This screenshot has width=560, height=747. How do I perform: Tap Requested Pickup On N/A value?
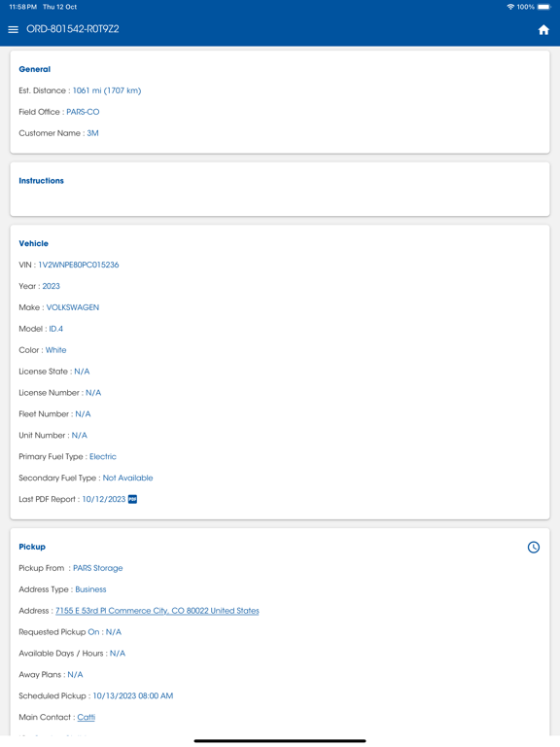tap(114, 632)
